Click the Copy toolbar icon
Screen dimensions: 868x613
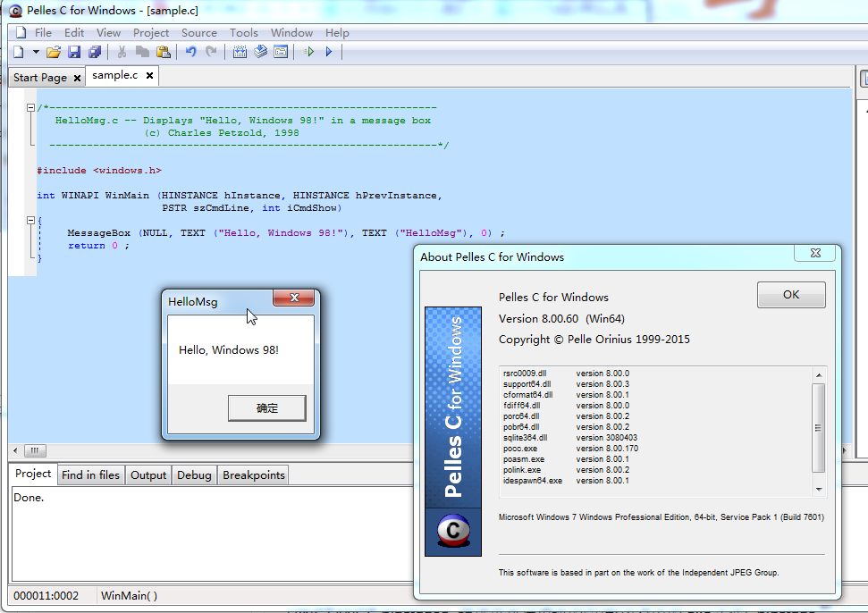pos(143,52)
